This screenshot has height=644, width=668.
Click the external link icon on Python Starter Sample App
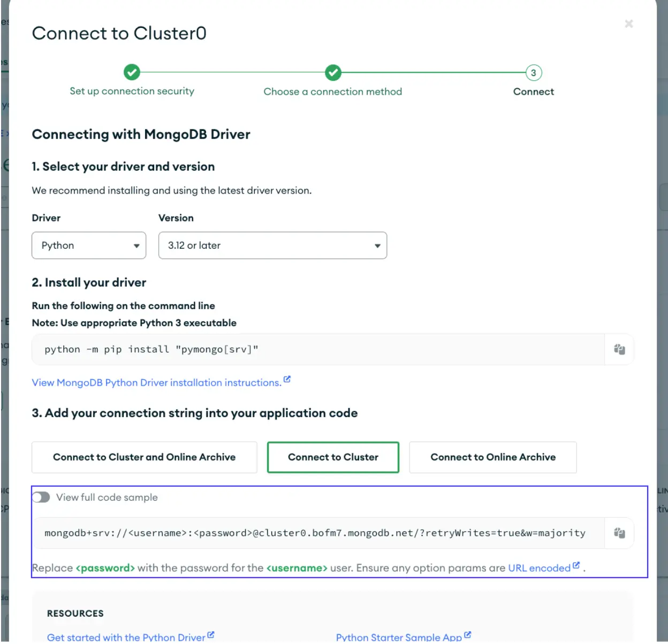tap(468, 634)
